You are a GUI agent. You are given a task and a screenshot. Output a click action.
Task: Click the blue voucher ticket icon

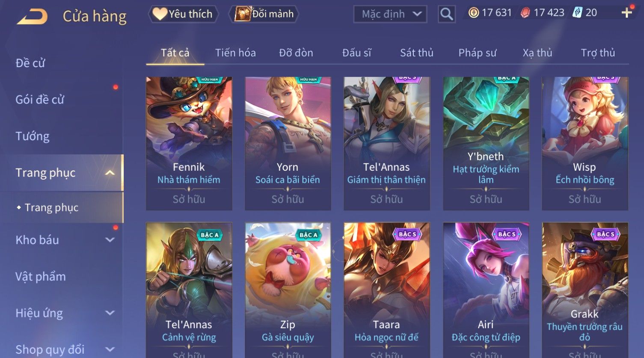[577, 12]
